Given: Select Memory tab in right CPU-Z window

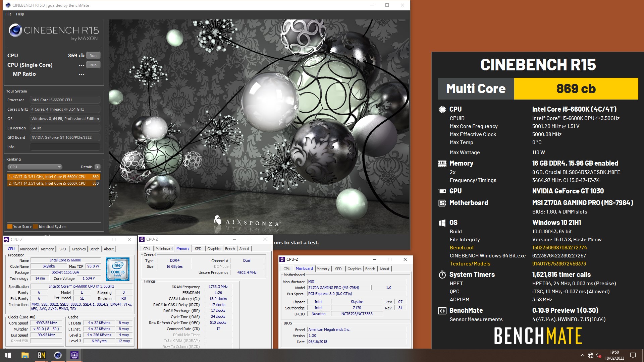Looking at the screenshot, I should point(323,269).
